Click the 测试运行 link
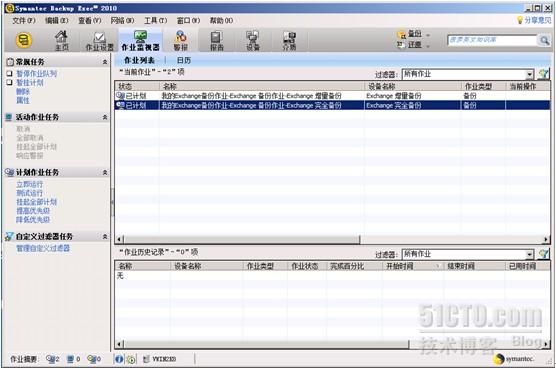556x369 pixels. tap(29, 193)
